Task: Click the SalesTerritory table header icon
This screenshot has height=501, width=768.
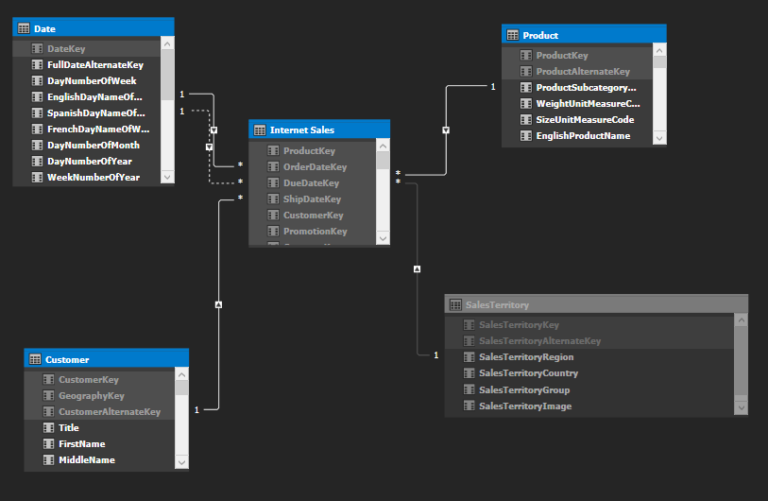Action: coord(456,305)
